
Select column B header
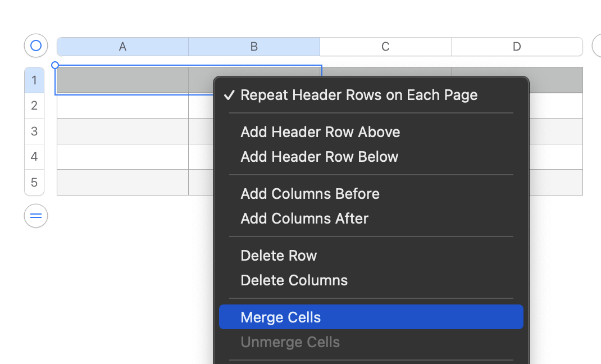(254, 47)
